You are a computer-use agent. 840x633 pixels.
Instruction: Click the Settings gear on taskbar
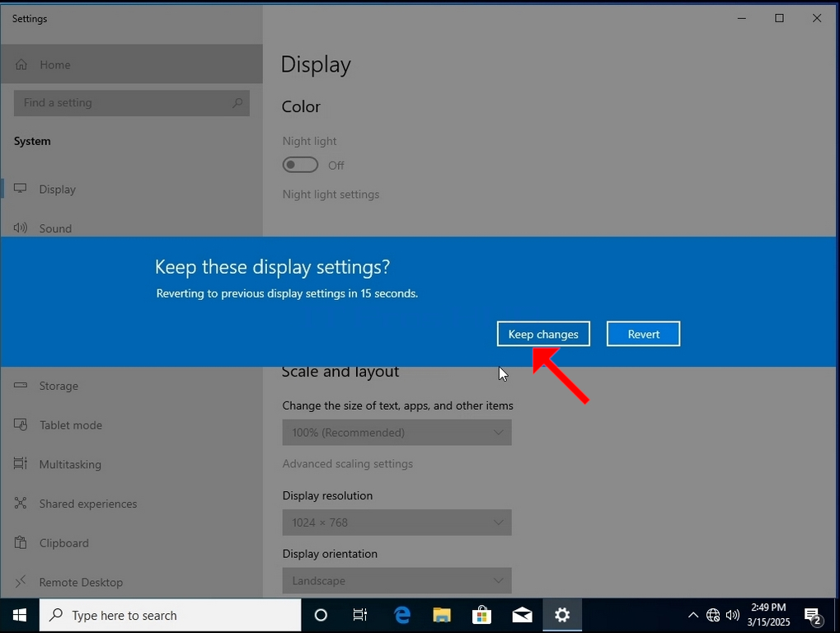coord(562,616)
